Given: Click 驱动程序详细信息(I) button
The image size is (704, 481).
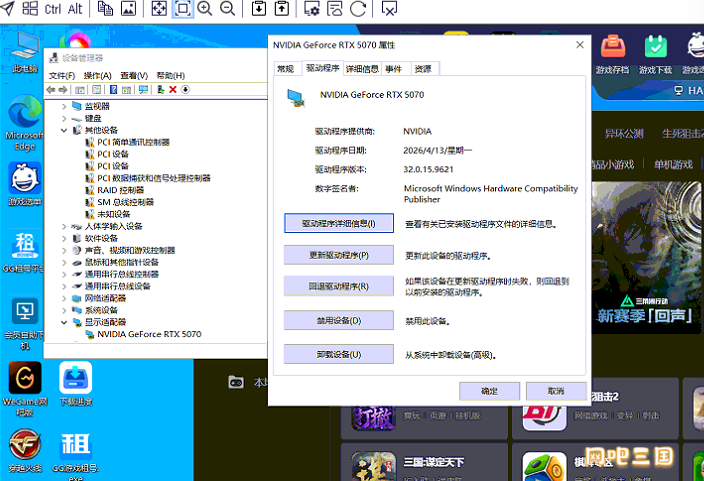Looking at the screenshot, I should pos(339,223).
